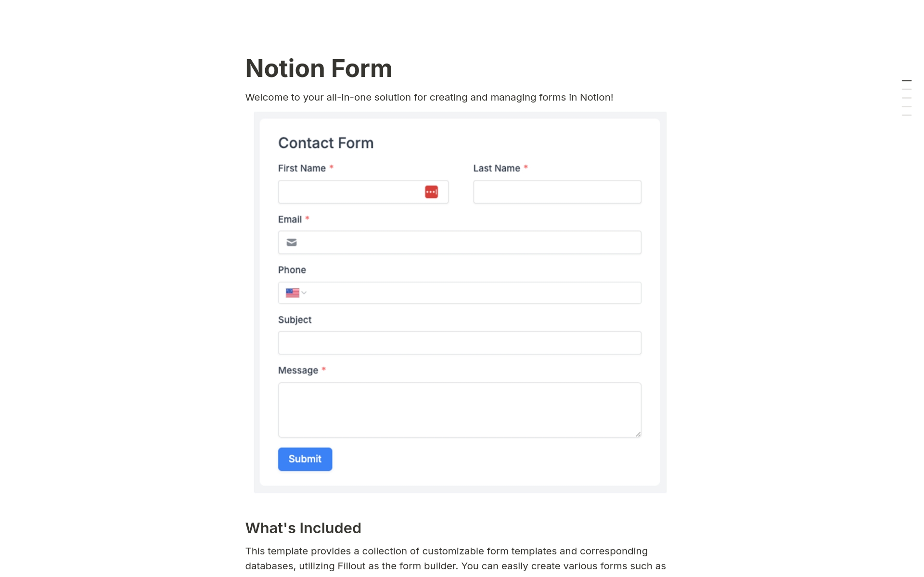Go to the fourth outline marker

907,107
